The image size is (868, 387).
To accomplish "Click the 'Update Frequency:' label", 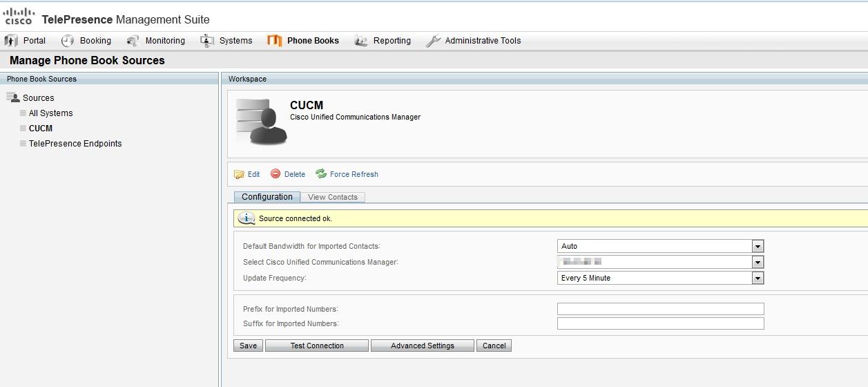I will click(x=275, y=278).
